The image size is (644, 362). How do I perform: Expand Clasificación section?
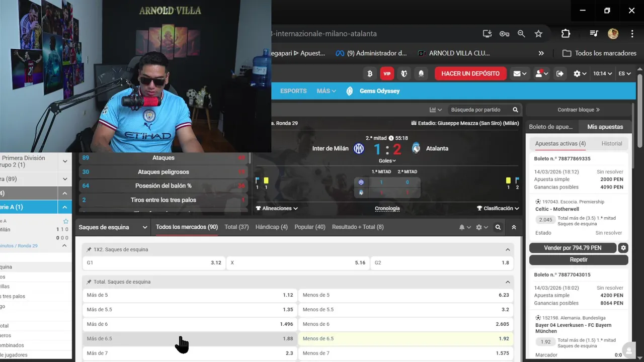click(498, 208)
